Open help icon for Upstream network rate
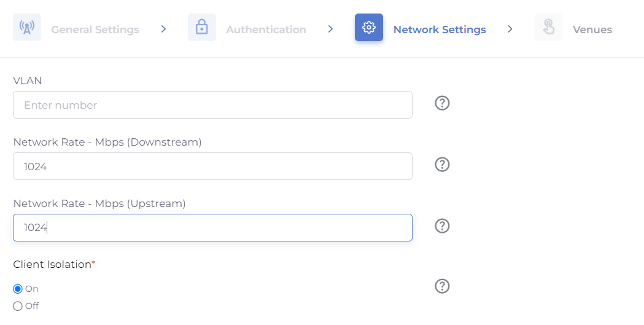644x325 pixels. point(442,226)
